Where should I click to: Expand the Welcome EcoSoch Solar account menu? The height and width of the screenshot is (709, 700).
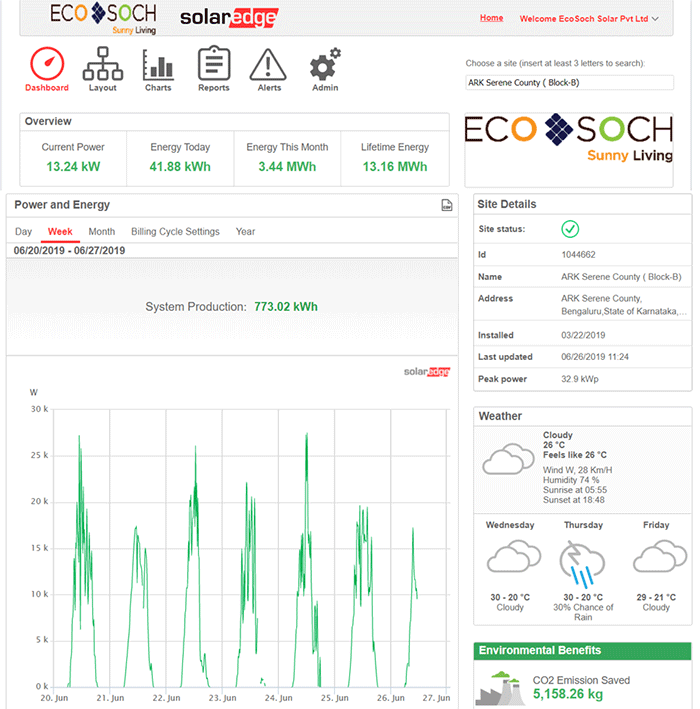[x=589, y=19]
